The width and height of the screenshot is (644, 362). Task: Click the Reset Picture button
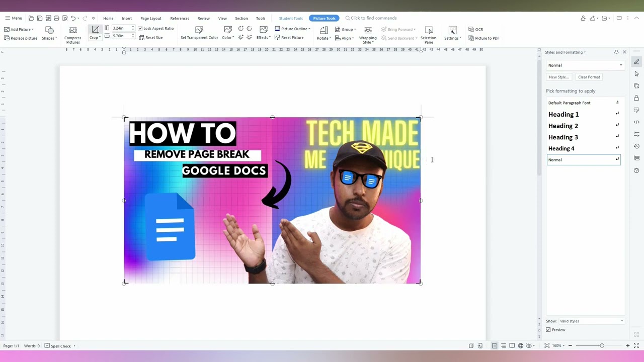tap(289, 38)
